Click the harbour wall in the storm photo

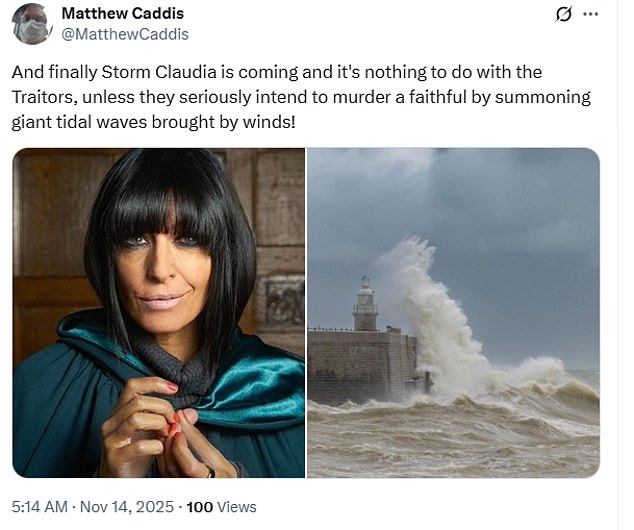click(362, 366)
